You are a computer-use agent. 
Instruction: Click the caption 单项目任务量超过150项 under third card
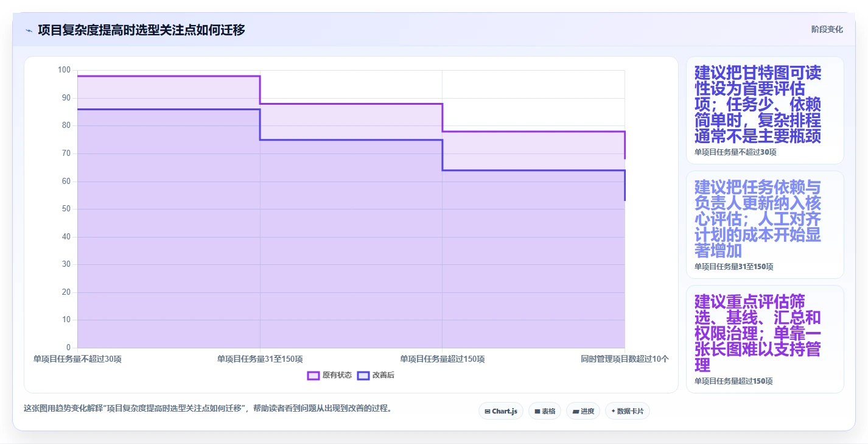(733, 381)
